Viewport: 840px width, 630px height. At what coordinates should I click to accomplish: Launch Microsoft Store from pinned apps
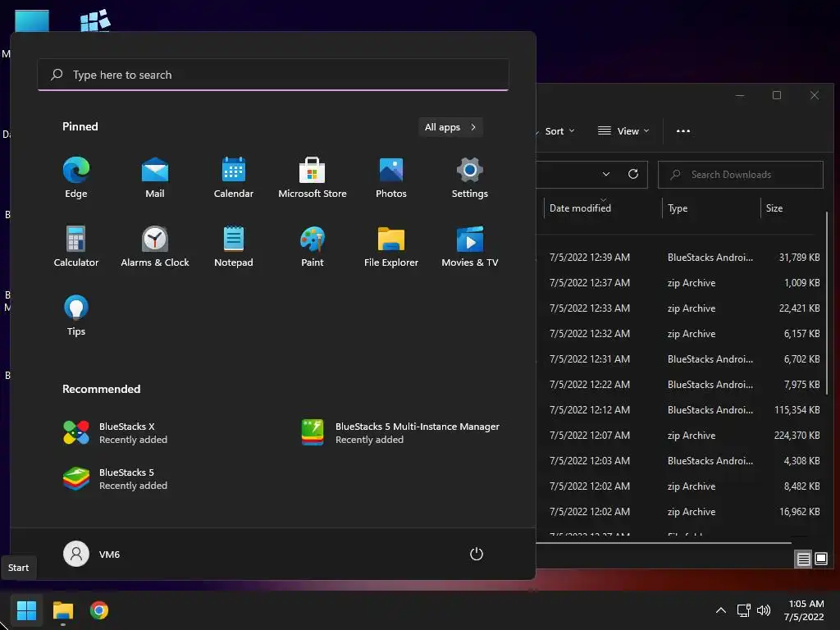313,178
